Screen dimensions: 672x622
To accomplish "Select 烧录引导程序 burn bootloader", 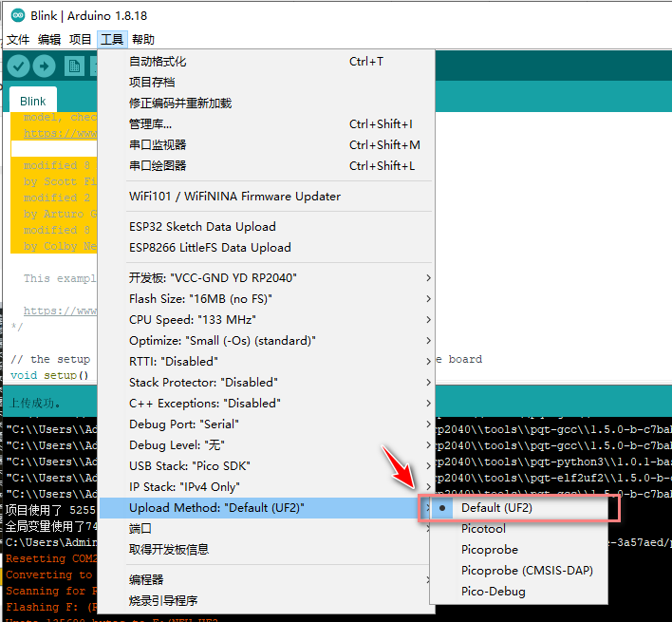I will tap(265, 600).
